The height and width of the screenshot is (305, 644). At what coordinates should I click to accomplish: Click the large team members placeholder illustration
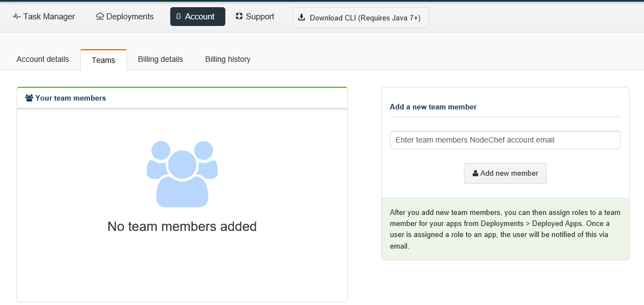pyautogui.click(x=182, y=173)
